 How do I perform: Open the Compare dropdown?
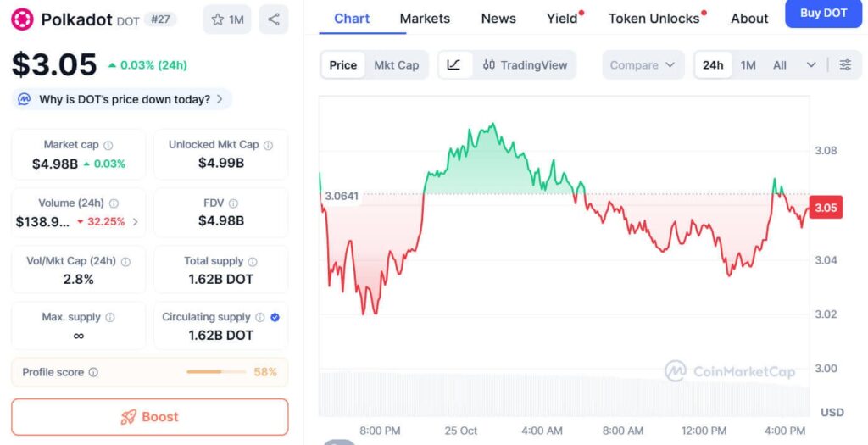(643, 65)
